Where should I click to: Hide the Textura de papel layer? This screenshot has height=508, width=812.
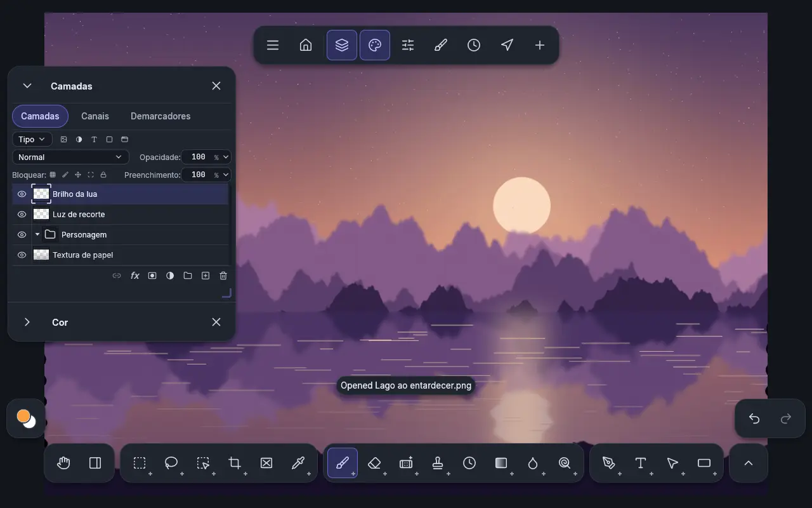pyautogui.click(x=22, y=255)
